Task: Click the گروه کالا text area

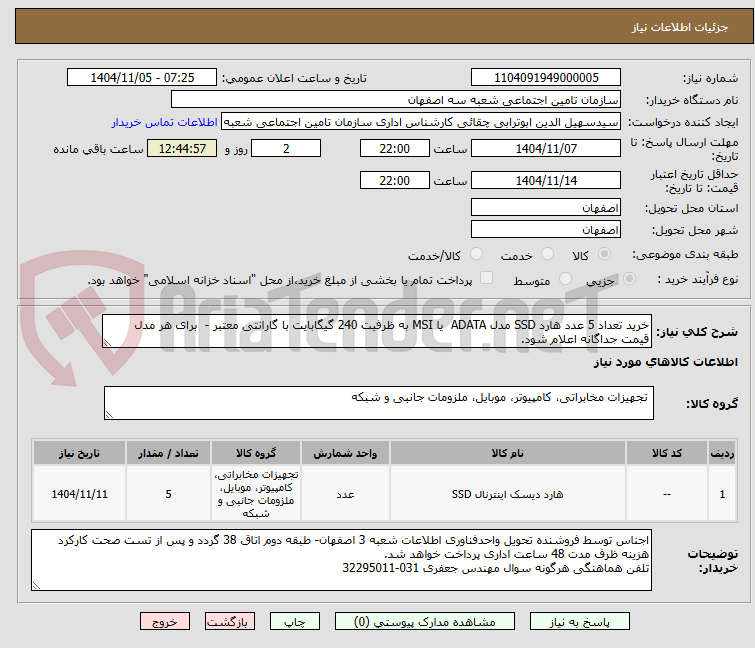Action: pos(378,403)
